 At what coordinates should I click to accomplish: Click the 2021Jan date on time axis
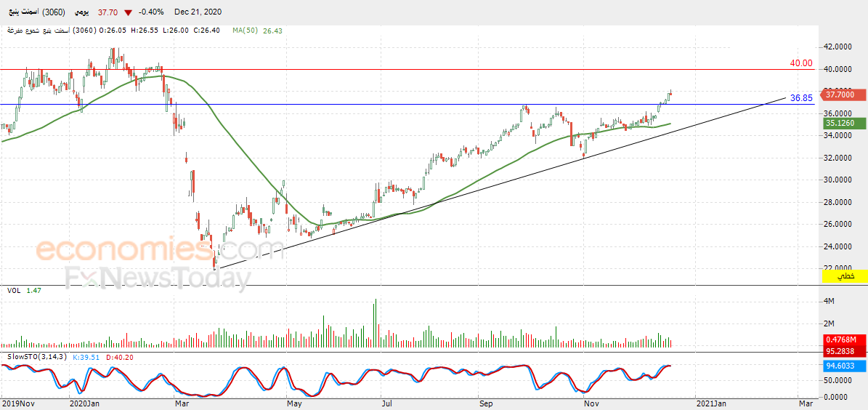pos(710,404)
